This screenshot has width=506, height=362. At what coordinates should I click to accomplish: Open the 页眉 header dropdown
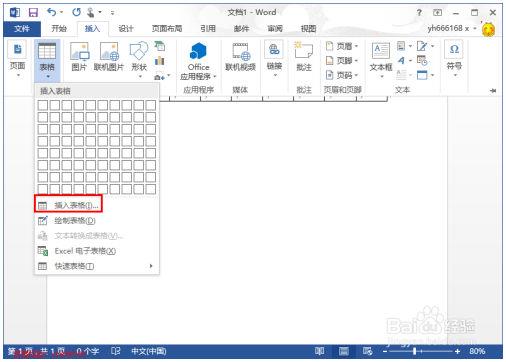click(x=342, y=46)
